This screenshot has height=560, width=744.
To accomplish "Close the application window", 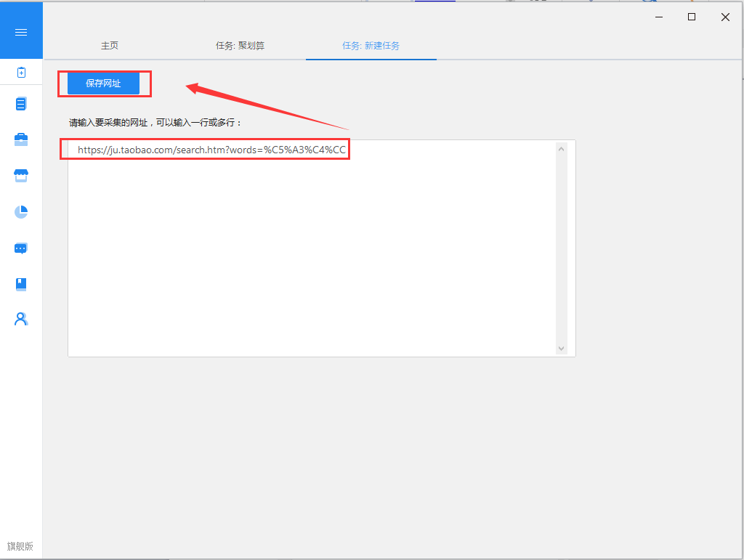I will pyautogui.click(x=726, y=17).
